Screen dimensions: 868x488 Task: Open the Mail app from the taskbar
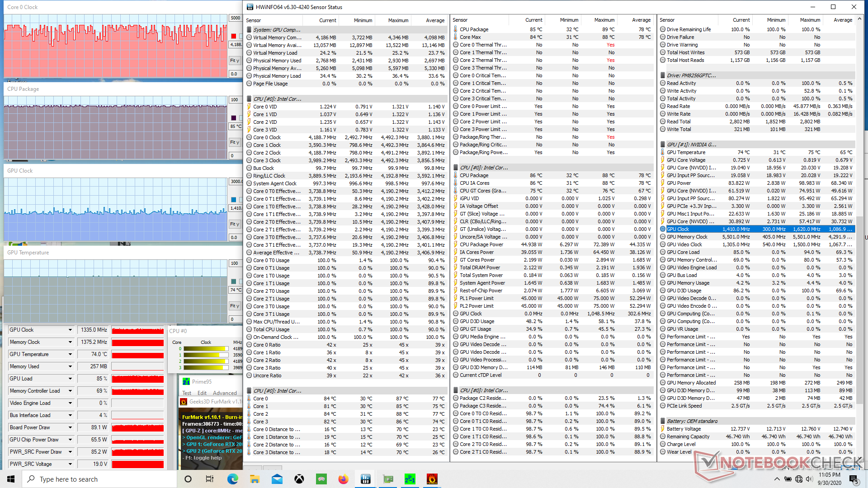(277, 479)
